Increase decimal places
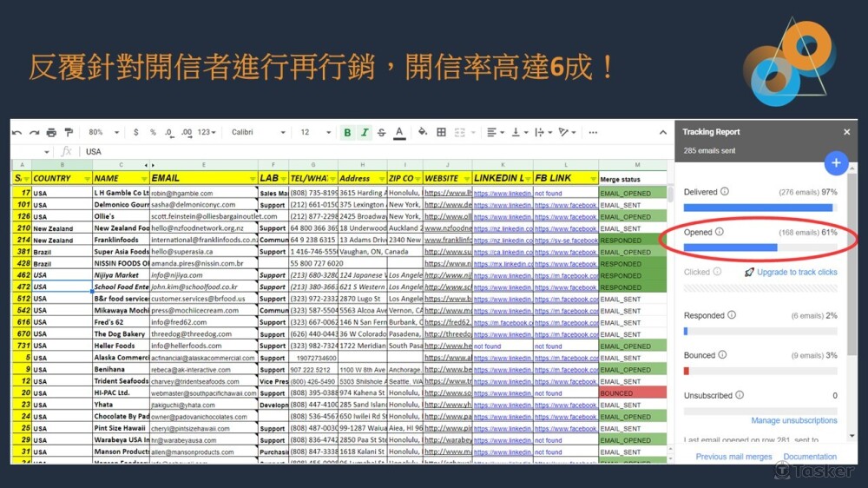 point(187,132)
